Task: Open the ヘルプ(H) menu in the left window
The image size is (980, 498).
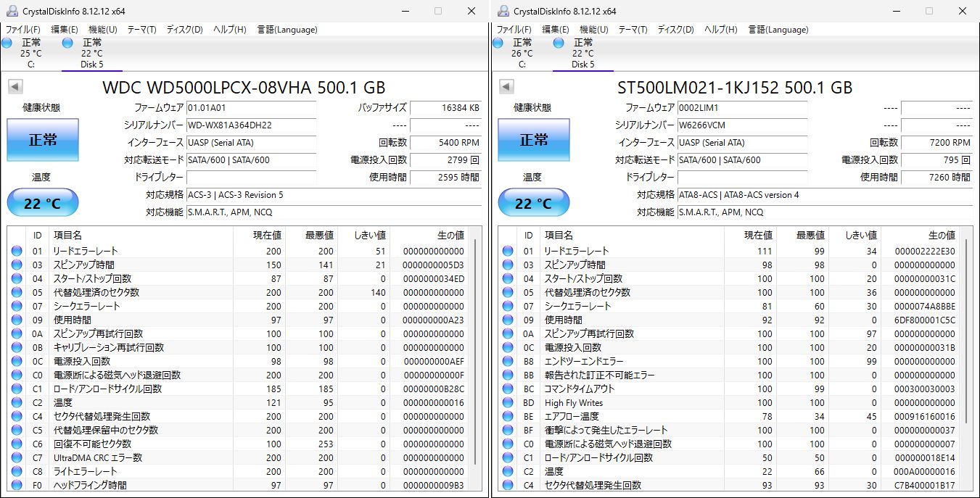Action: click(230, 30)
